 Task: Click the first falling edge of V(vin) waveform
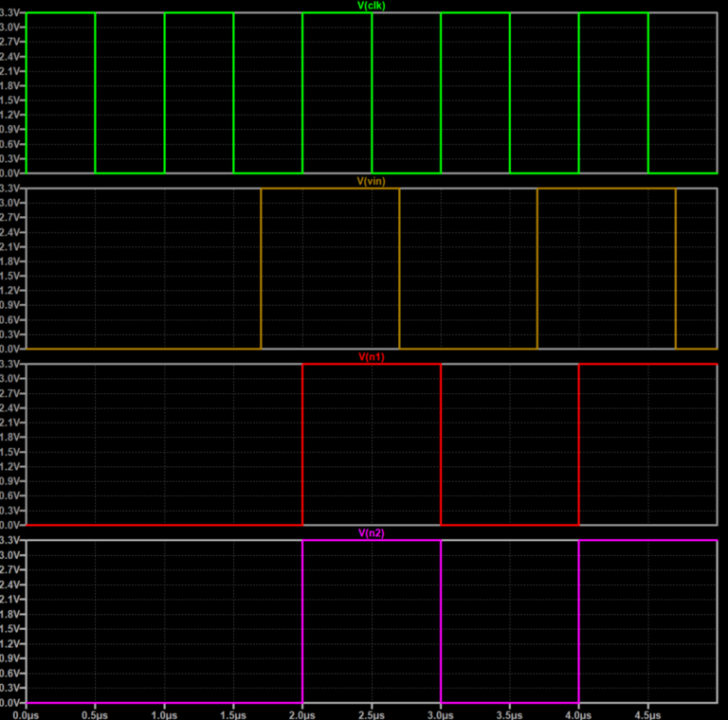pyautogui.click(x=399, y=270)
